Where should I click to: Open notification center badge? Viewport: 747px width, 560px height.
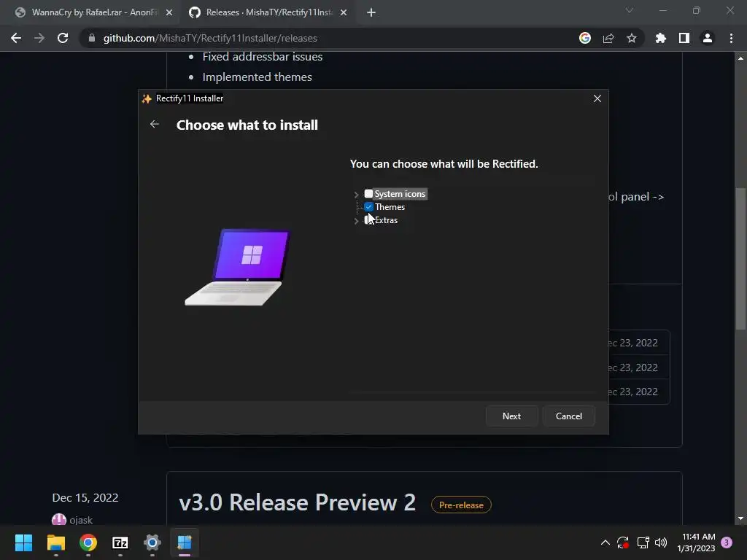pyautogui.click(x=727, y=542)
